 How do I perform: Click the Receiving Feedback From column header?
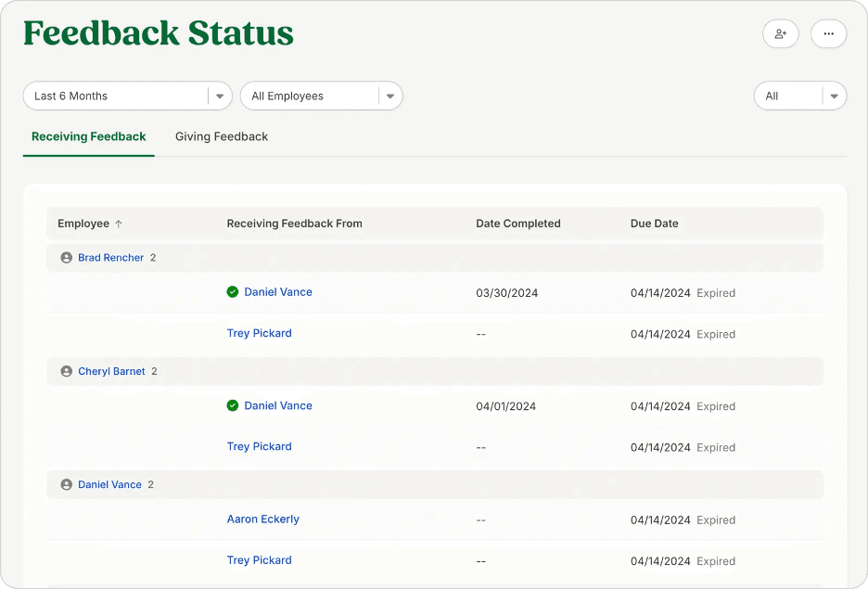295,224
